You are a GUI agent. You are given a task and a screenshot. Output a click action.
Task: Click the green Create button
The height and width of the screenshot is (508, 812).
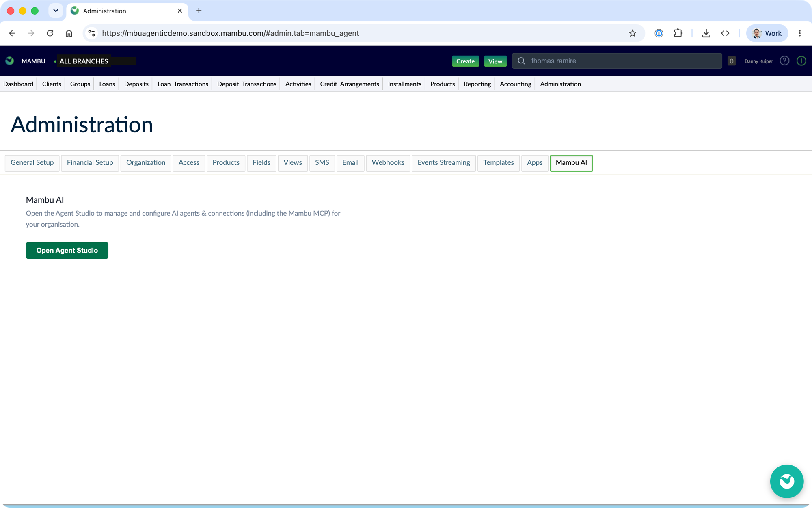465,61
